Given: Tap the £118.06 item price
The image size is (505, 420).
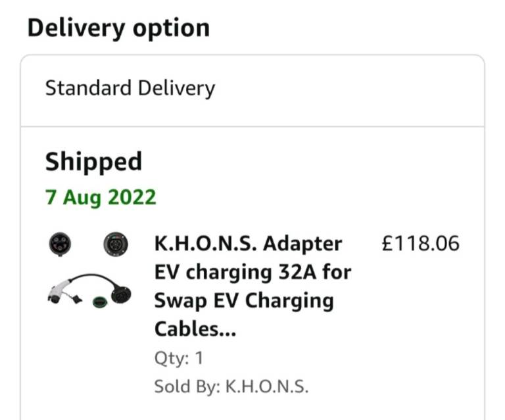Looking at the screenshot, I should (420, 243).
